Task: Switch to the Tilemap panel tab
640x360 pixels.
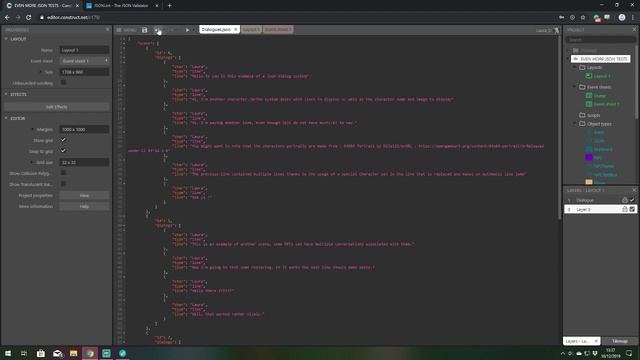Action: click(x=620, y=341)
